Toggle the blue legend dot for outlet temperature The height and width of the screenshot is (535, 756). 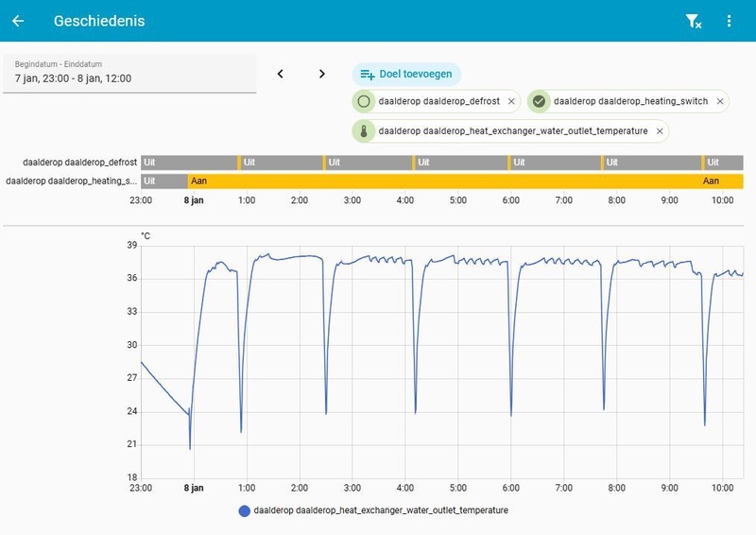245,510
